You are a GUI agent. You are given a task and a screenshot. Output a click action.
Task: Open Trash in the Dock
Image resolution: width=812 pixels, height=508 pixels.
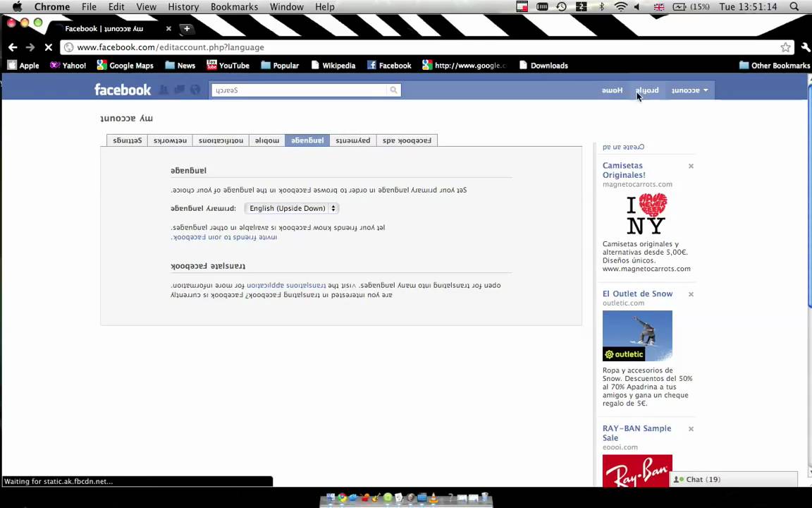coord(485,497)
